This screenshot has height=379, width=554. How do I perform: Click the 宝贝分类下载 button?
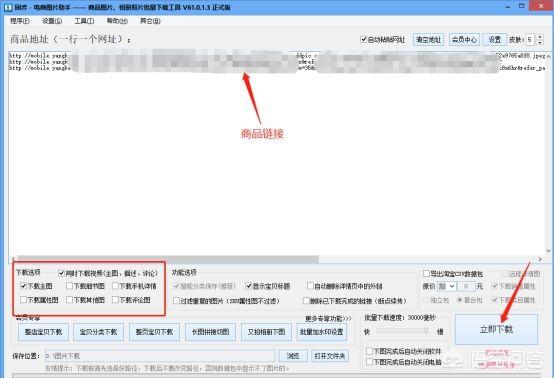pos(99,332)
